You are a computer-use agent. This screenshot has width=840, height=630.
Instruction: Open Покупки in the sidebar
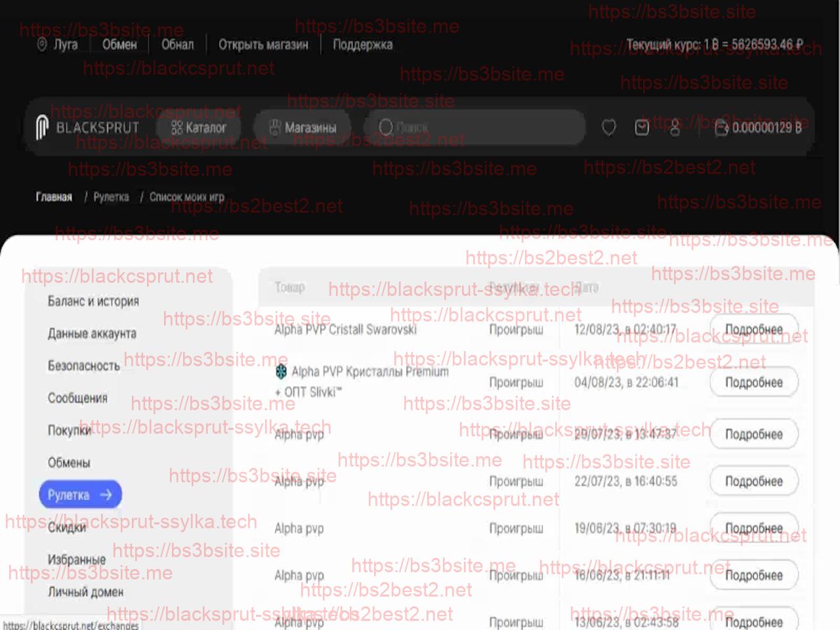pos(69,430)
